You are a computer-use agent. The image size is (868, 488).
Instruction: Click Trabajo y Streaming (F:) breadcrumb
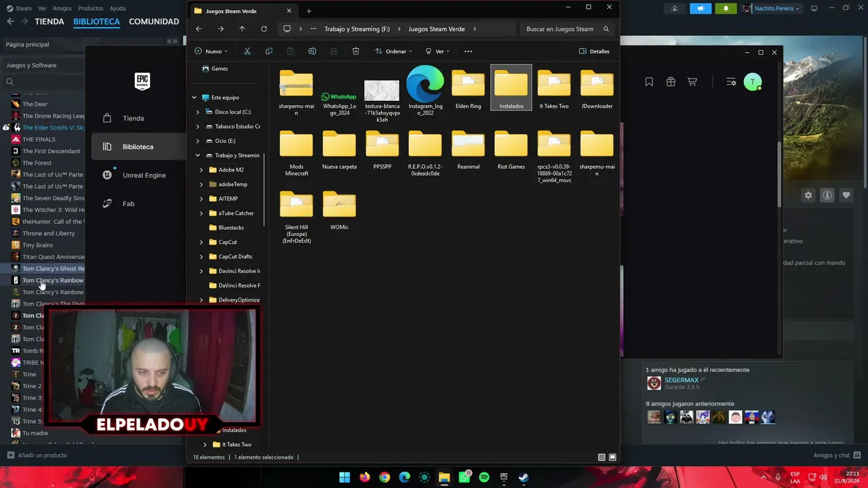(x=357, y=29)
